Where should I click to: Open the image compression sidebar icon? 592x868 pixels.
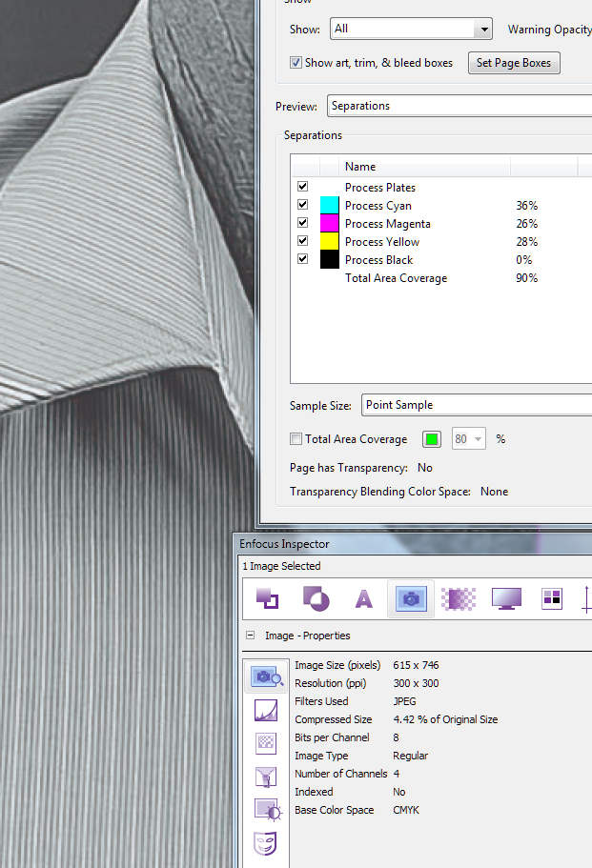(x=266, y=777)
